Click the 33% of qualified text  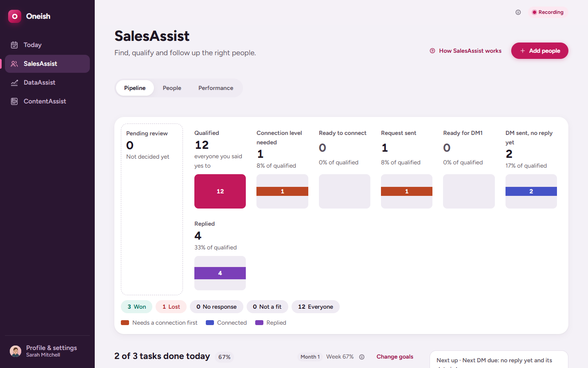point(216,247)
